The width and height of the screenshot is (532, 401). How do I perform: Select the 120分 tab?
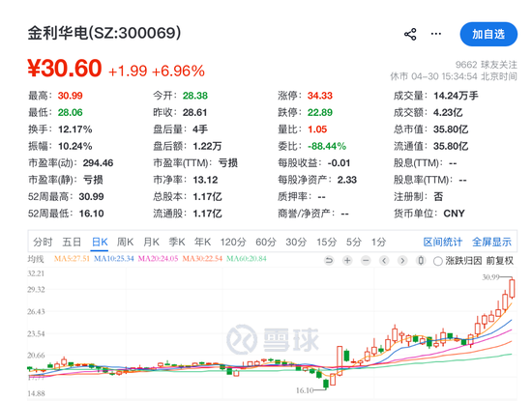coord(233,242)
